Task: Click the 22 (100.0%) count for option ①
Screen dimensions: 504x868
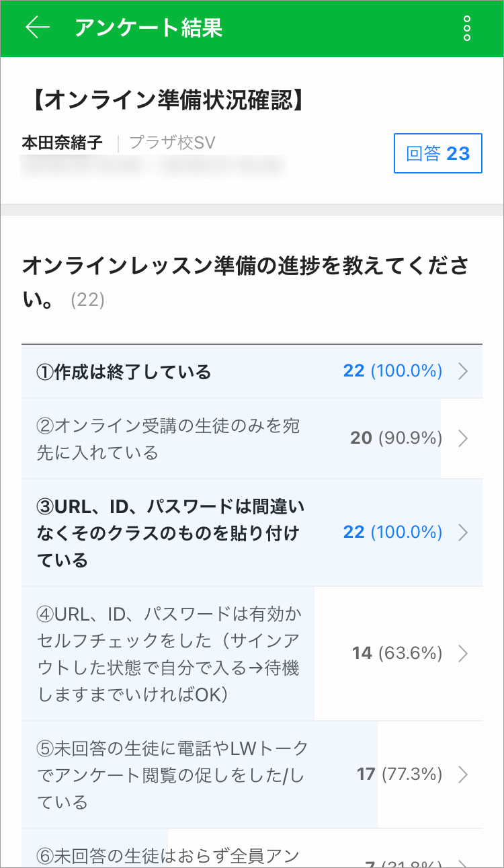Action: [392, 371]
